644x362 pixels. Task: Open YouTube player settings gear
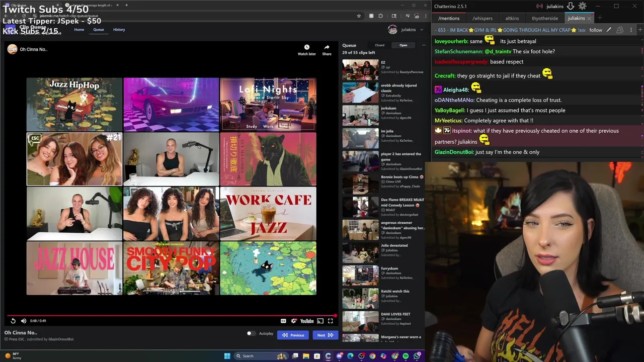(x=294, y=321)
